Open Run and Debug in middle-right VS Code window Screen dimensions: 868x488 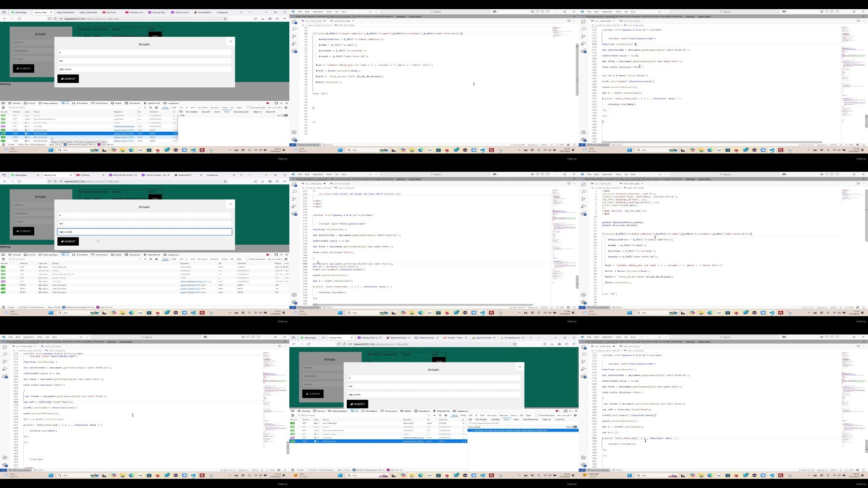point(583,206)
